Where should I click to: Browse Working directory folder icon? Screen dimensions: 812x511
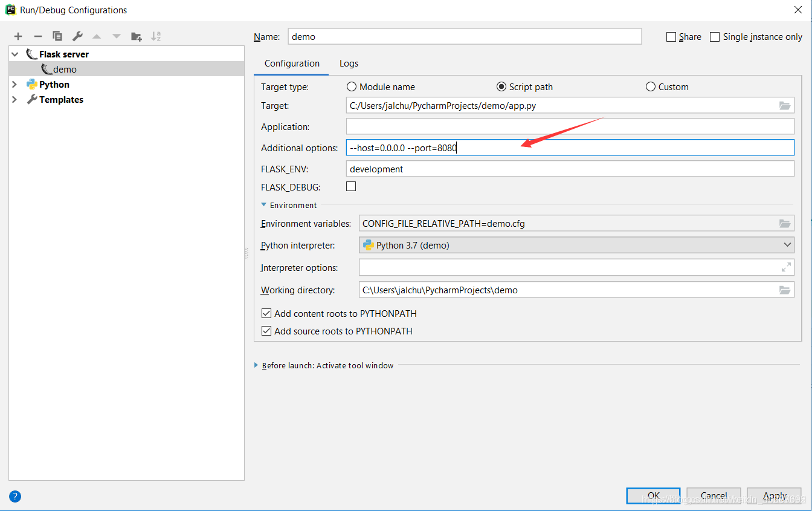click(785, 290)
